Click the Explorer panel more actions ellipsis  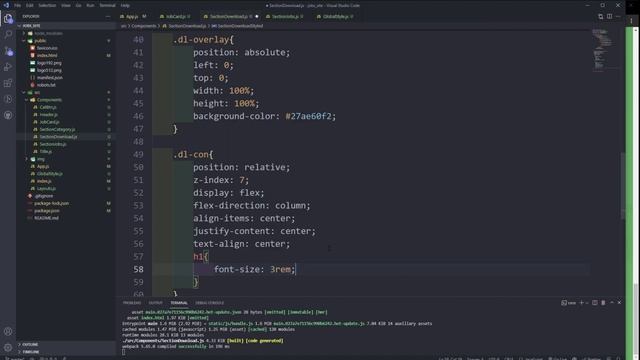click(x=108, y=17)
